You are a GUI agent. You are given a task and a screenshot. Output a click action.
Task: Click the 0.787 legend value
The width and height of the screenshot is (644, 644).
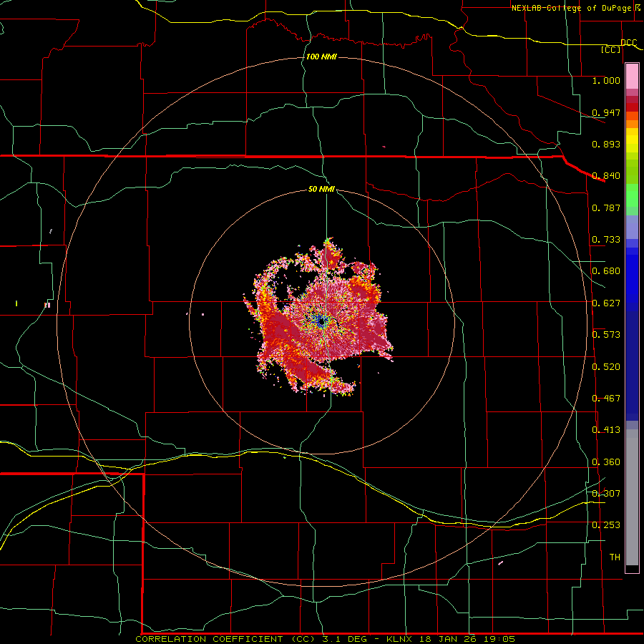(x=606, y=208)
